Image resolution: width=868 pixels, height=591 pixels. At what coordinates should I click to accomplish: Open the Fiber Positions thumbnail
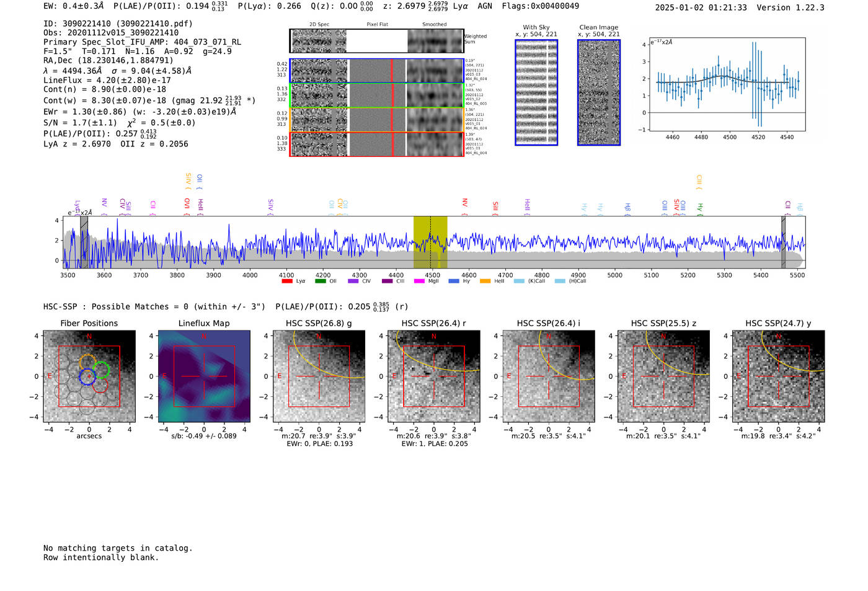[89, 376]
